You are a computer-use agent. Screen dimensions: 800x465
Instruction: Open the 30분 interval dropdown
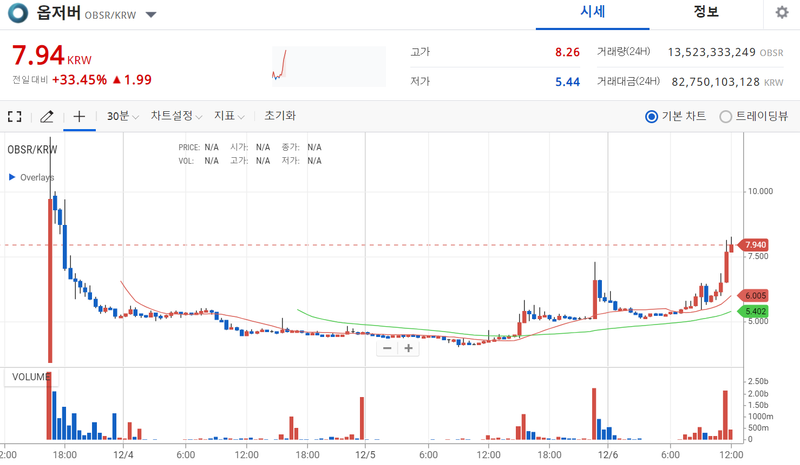pyautogui.click(x=122, y=116)
